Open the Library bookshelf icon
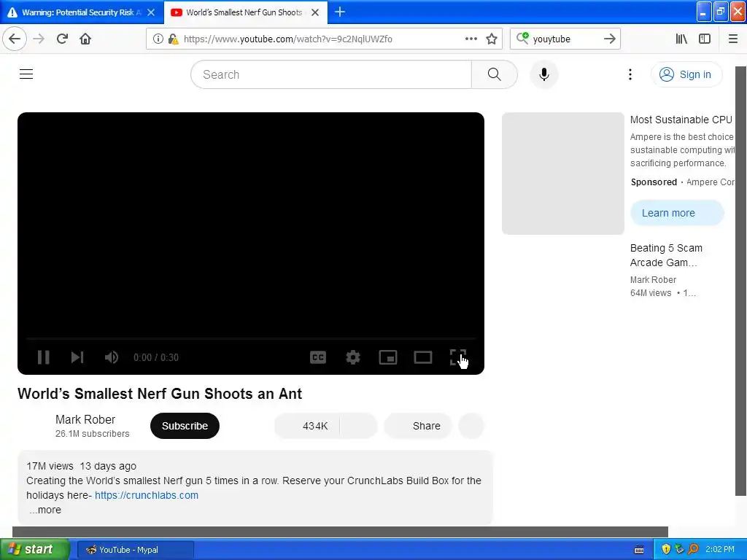The width and height of the screenshot is (747, 560). [x=681, y=39]
